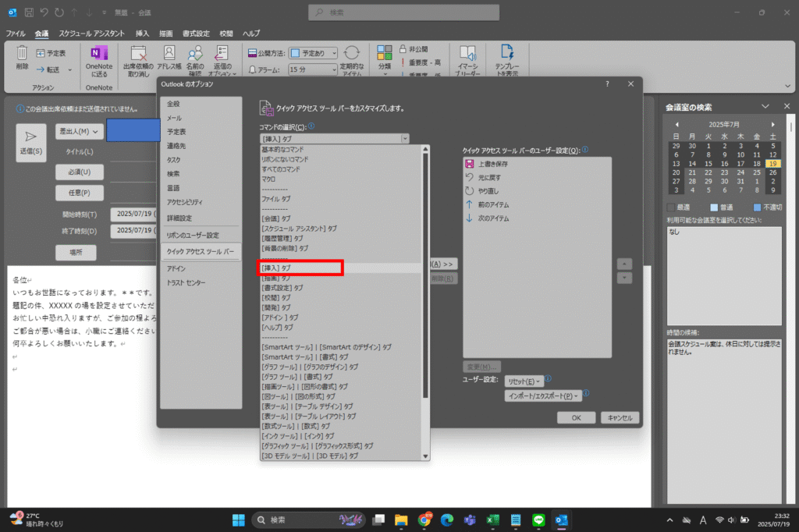Set 重要度 - 高 high importance
The height and width of the screenshot is (532, 799).
(421, 62)
